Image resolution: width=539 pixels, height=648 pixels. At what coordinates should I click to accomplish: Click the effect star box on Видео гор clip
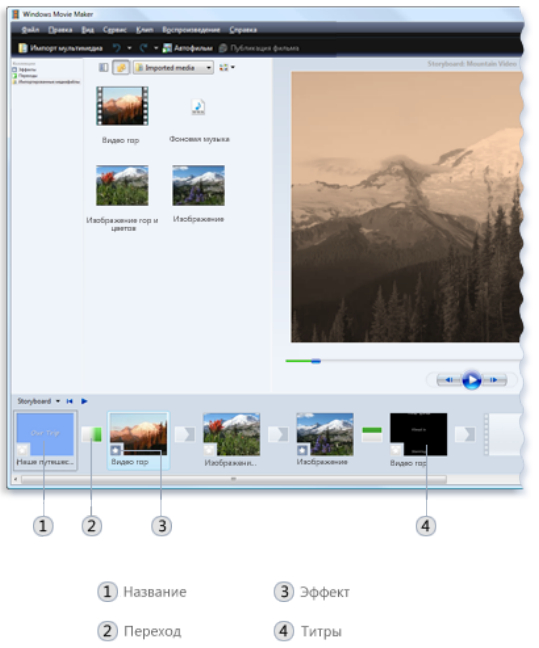(116, 450)
